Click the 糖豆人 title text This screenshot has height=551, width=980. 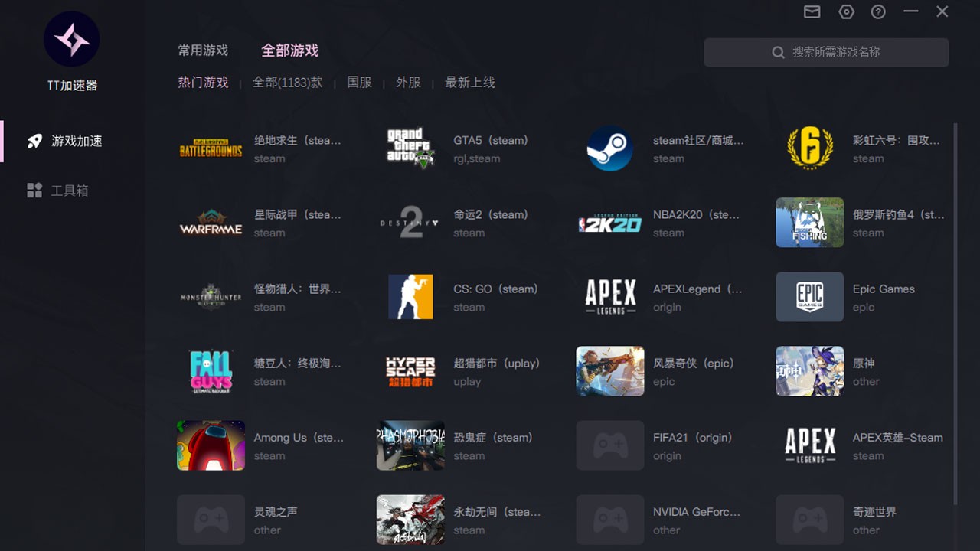coord(298,364)
